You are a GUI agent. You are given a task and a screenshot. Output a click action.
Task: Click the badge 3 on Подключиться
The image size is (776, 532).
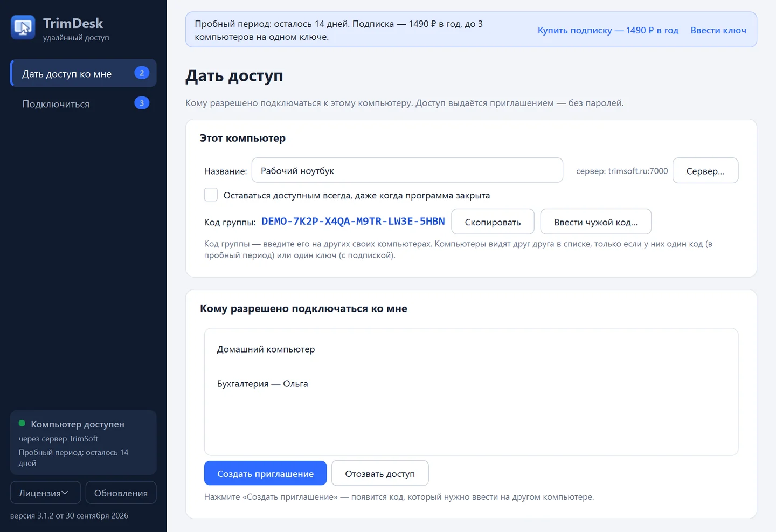(142, 103)
